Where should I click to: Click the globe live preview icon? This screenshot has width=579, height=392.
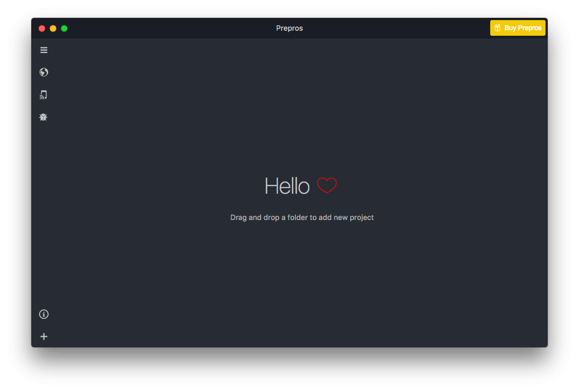[x=44, y=72]
